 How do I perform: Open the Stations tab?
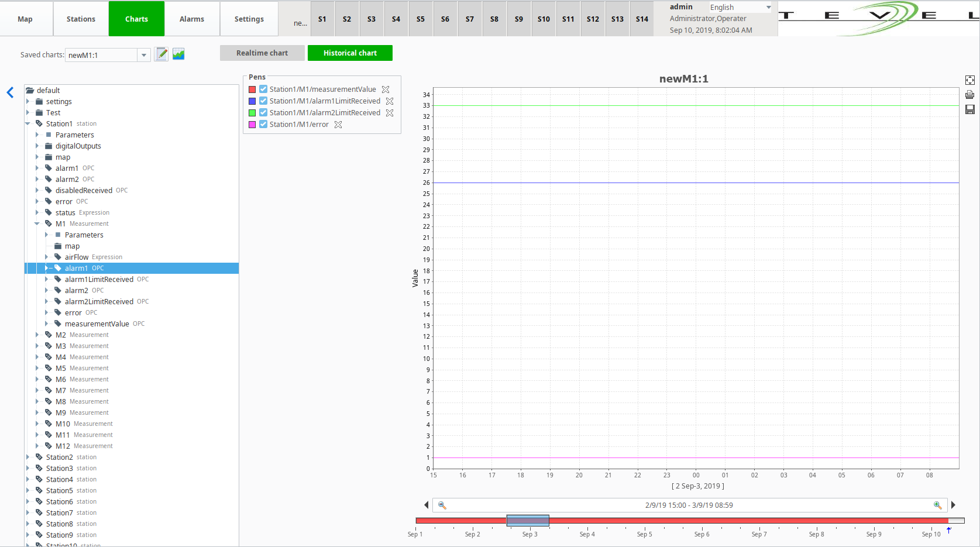pos(81,19)
